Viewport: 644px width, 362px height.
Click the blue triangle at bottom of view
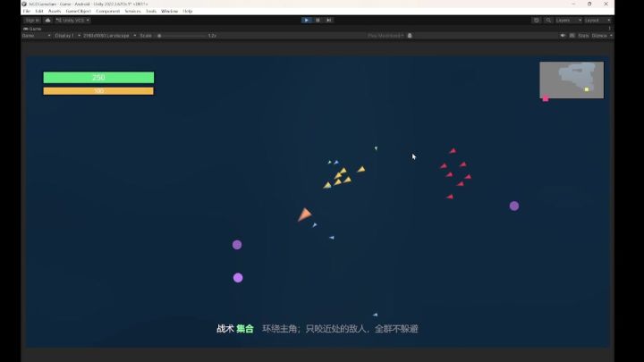(x=375, y=315)
